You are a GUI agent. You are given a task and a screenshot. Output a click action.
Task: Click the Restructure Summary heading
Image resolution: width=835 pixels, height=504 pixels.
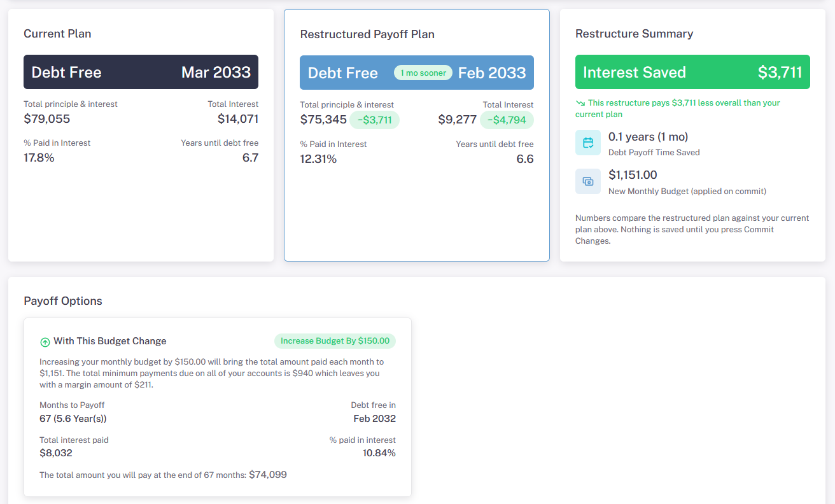pyautogui.click(x=634, y=34)
